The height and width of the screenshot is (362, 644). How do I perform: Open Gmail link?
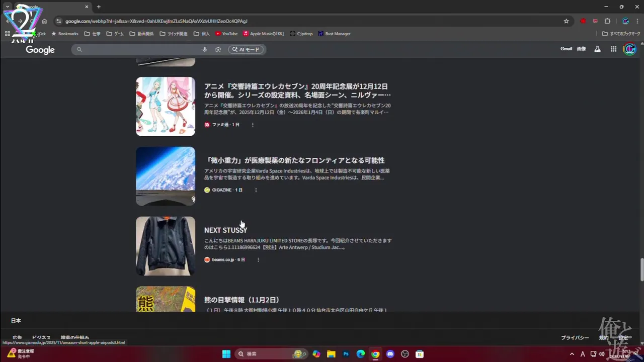(x=566, y=49)
